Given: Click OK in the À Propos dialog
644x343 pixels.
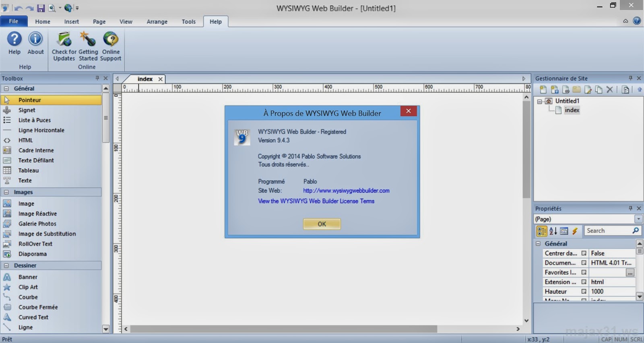Looking at the screenshot, I should [x=322, y=224].
